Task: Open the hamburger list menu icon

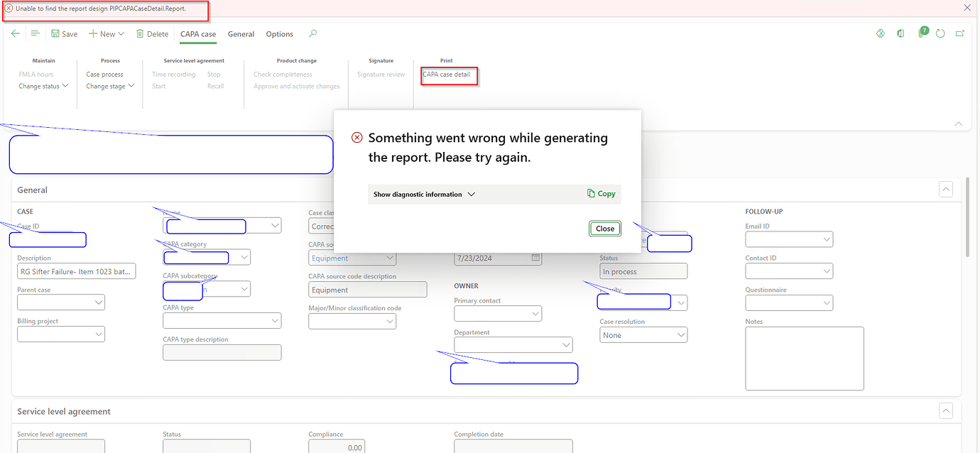Action: [36, 33]
